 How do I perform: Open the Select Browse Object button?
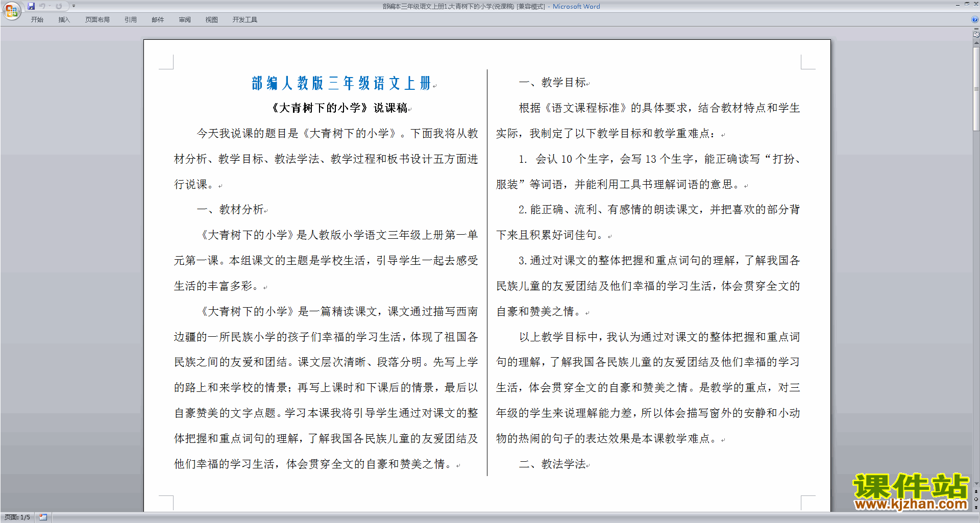[x=976, y=500]
